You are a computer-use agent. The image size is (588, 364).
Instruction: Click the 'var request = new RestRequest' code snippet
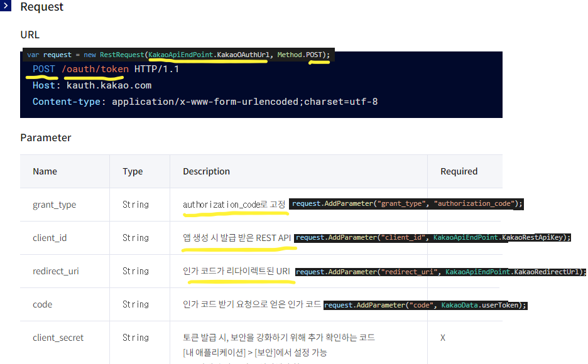pyautogui.click(x=178, y=55)
